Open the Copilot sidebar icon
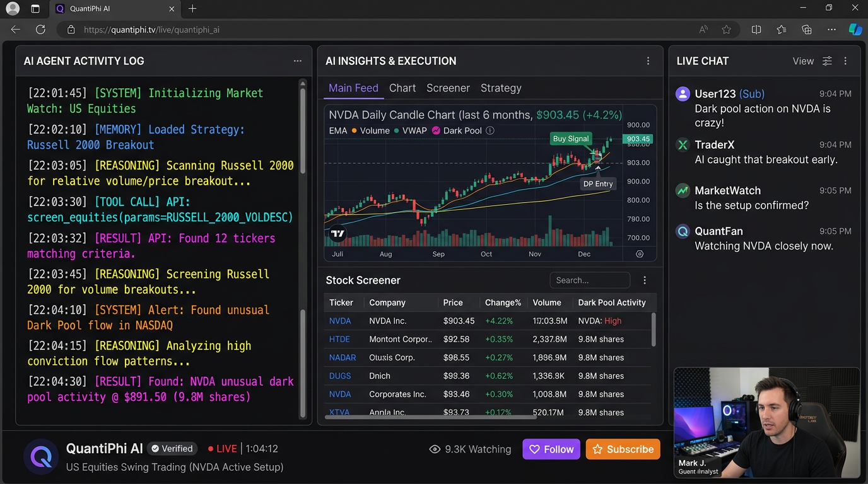The image size is (868, 484). (855, 30)
